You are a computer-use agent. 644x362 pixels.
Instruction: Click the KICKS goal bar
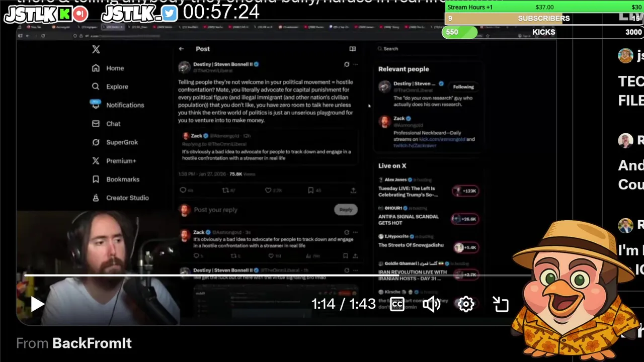coord(544,32)
